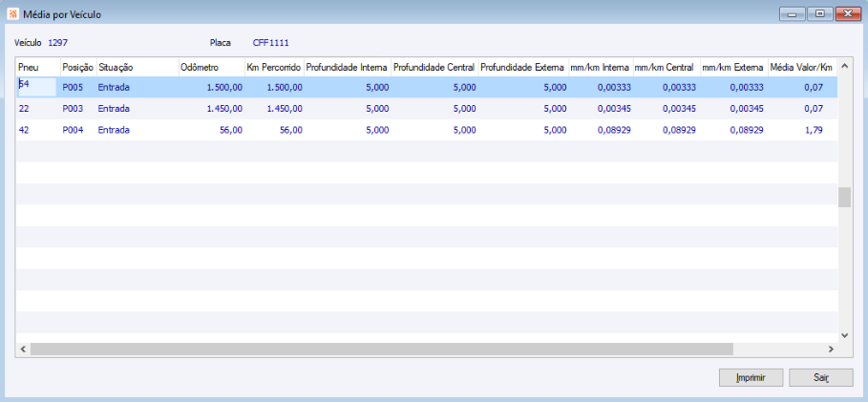Click Média Valor/Km value in row P003
Viewport: 868px width, 402px height.
click(815, 109)
